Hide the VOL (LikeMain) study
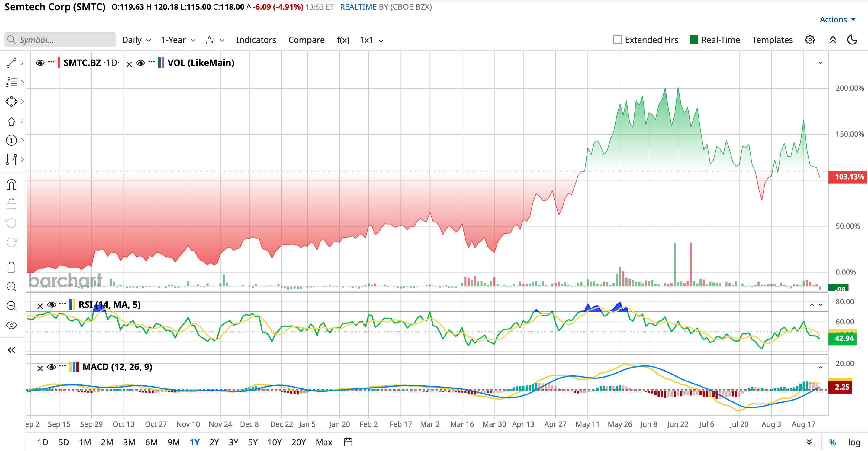 (x=140, y=63)
